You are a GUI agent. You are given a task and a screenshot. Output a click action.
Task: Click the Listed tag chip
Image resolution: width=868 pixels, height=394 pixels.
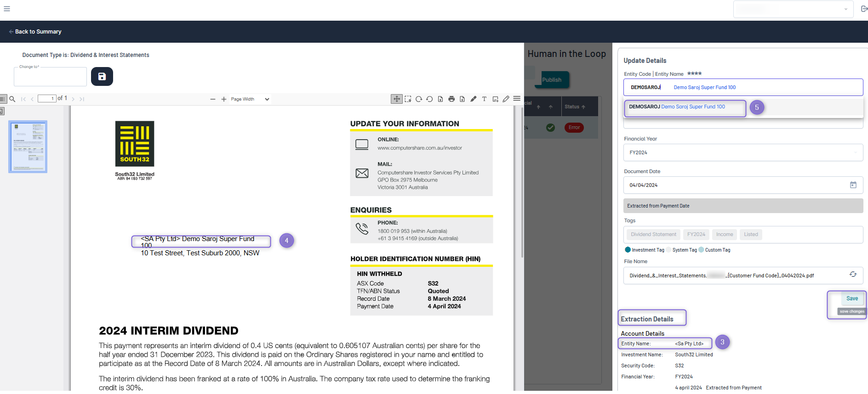751,235
